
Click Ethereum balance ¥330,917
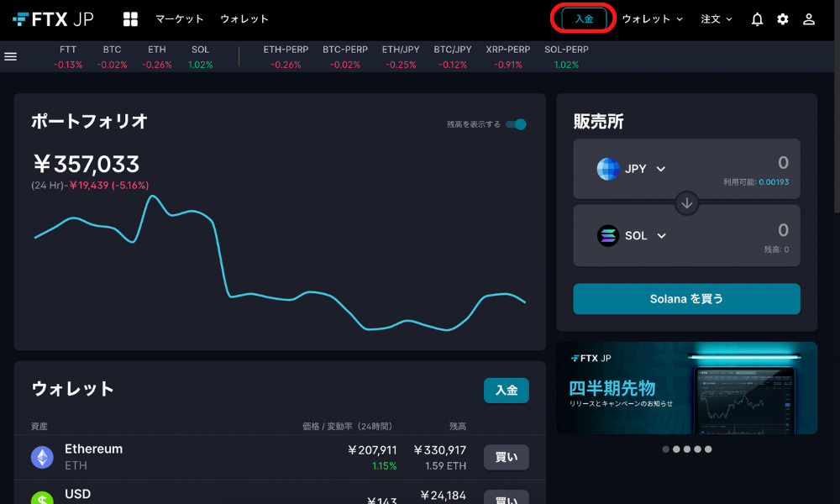(440, 450)
